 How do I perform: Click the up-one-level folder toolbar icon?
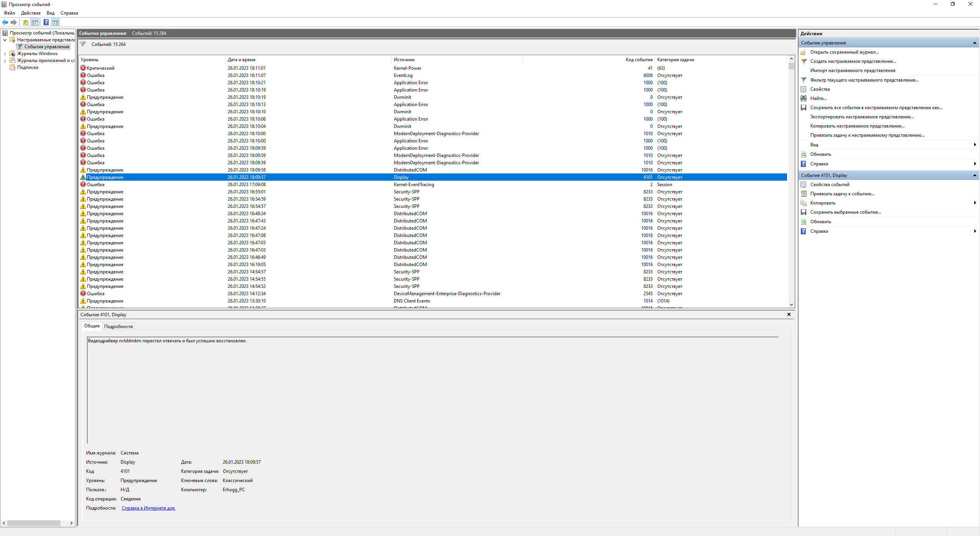pos(25,23)
